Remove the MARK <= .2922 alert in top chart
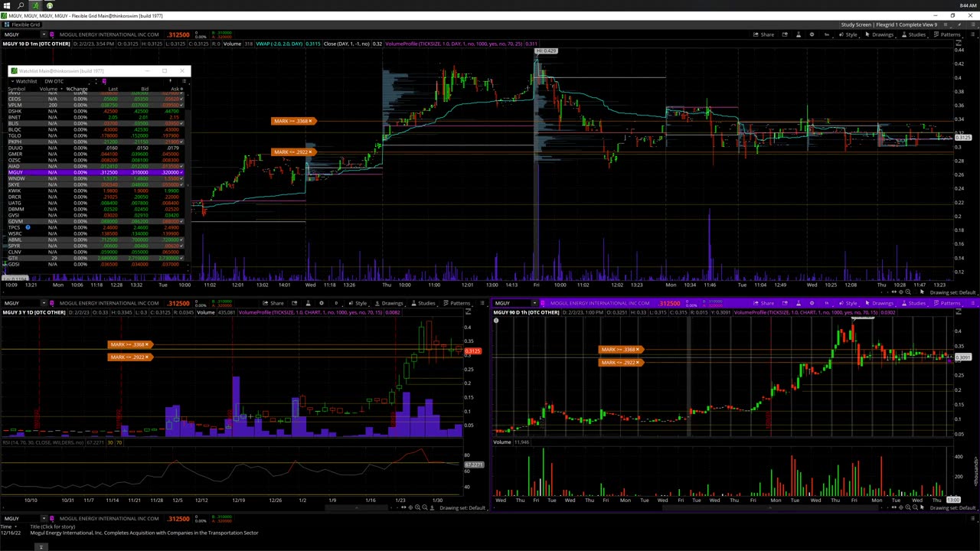980x551 pixels. (312, 152)
